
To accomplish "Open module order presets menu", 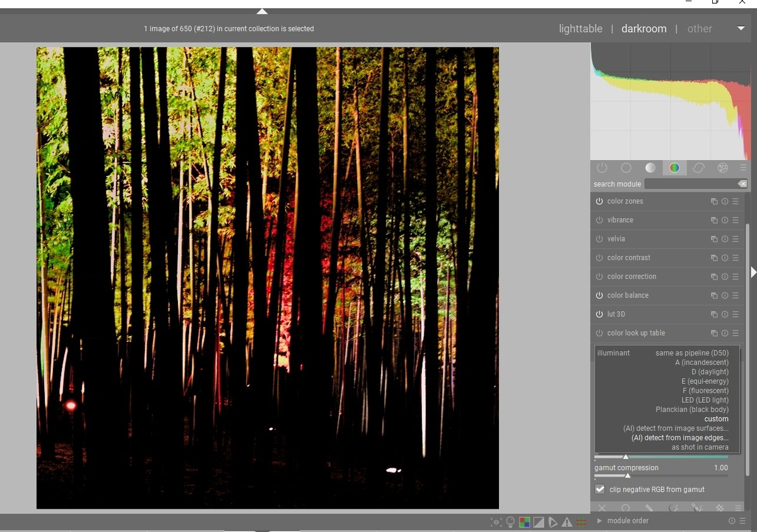I will (x=742, y=521).
